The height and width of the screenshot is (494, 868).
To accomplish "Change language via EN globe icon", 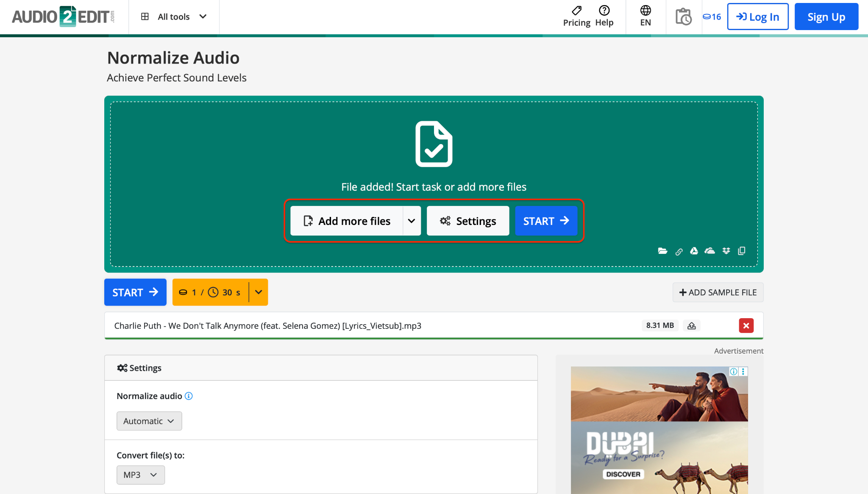I will click(645, 17).
